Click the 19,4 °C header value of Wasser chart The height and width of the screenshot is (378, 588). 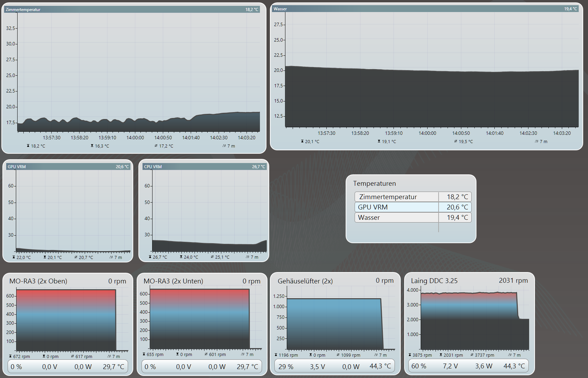click(x=570, y=9)
